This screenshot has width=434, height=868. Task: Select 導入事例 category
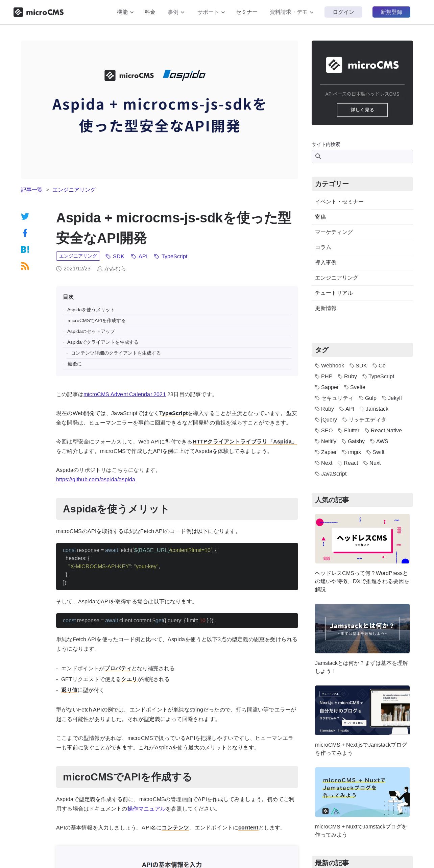click(x=362, y=263)
